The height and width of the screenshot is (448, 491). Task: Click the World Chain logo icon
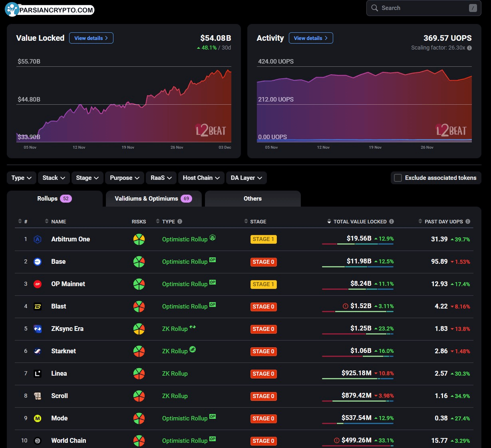(38, 441)
